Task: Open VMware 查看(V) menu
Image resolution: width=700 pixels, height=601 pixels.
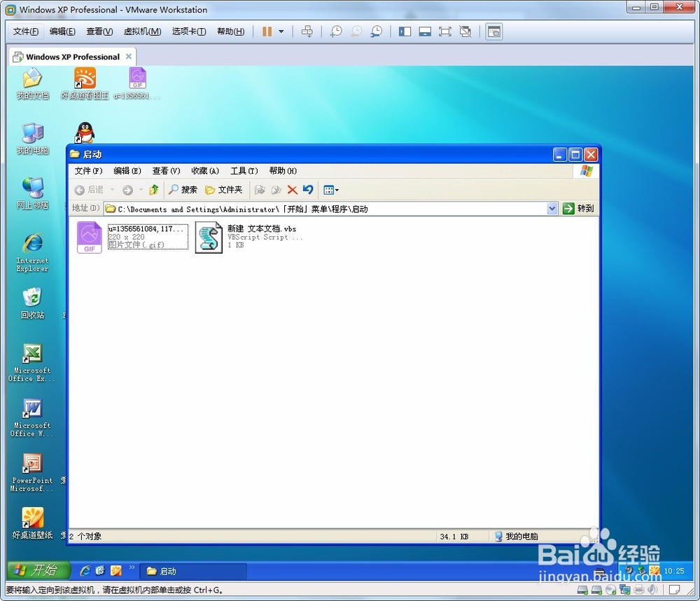Action: click(99, 32)
